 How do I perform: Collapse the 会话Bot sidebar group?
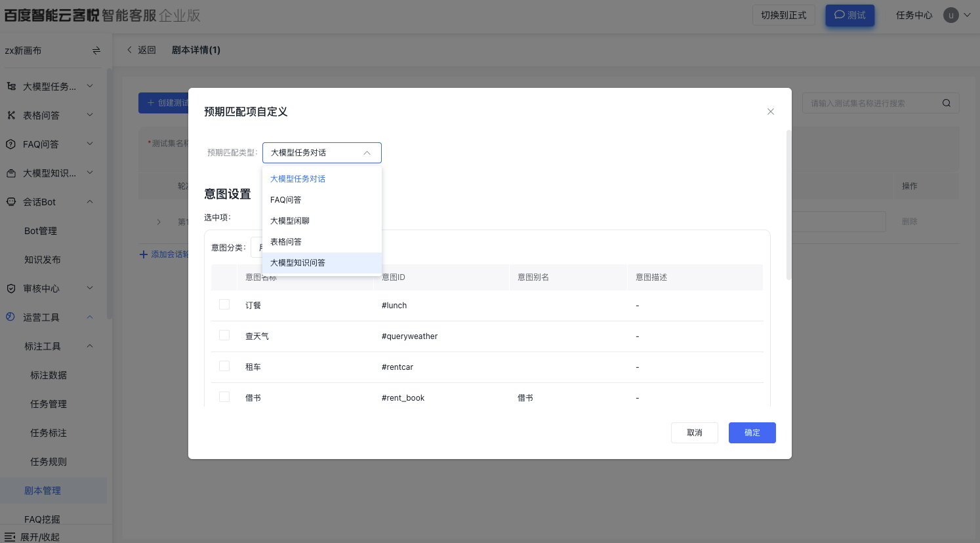(90, 201)
